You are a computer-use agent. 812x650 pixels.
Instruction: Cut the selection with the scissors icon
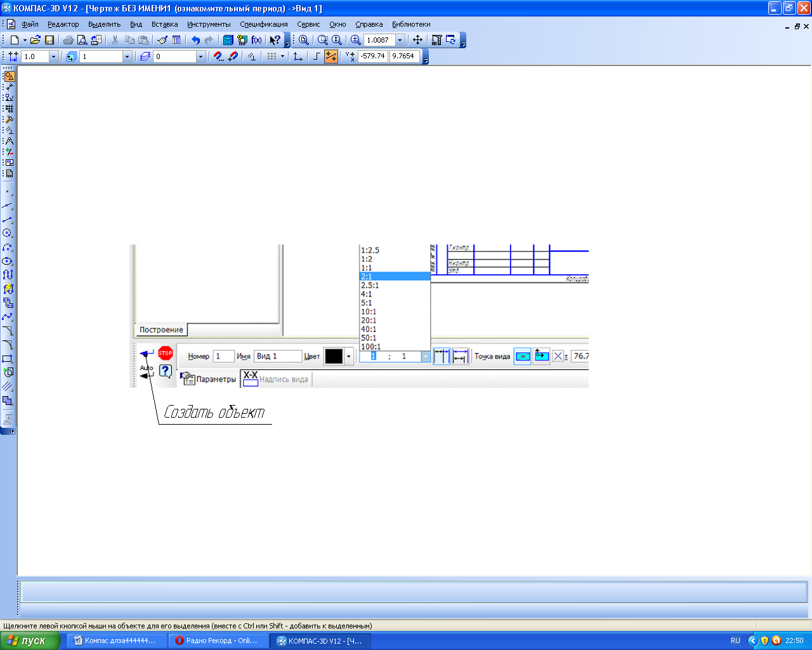[115, 40]
